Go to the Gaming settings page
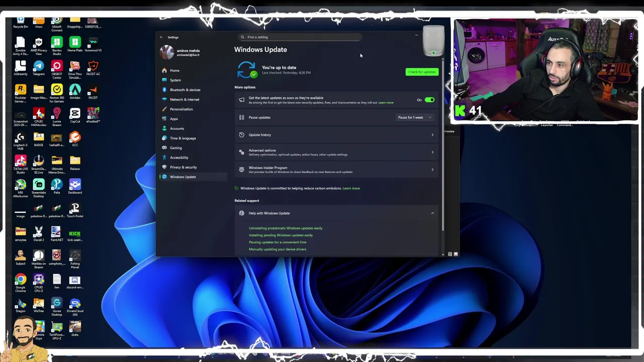The width and height of the screenshot is (644, 362). click(193, 148)
